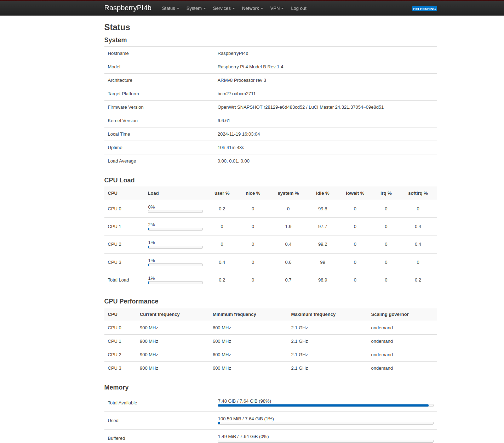This screenshot has width=504, height=443.
Task: Select kernel version 6.6.61
Action: (x=224, y=121)
